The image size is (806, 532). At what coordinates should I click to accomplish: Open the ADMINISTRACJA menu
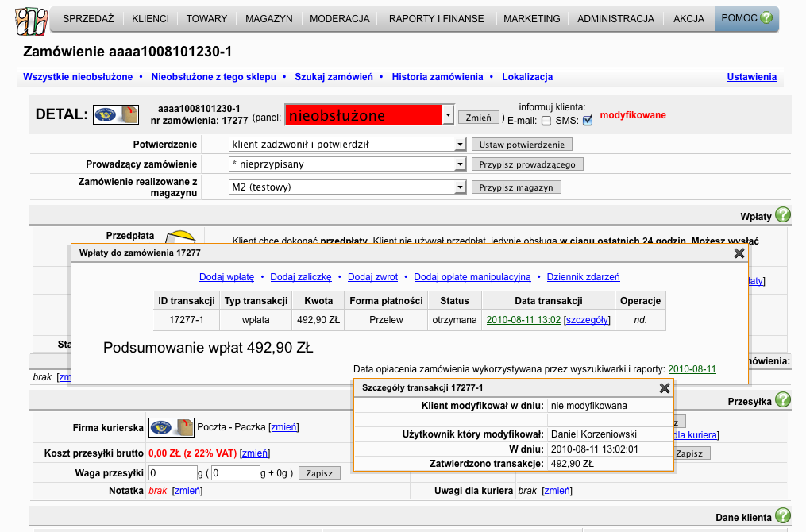coord(615,19)
